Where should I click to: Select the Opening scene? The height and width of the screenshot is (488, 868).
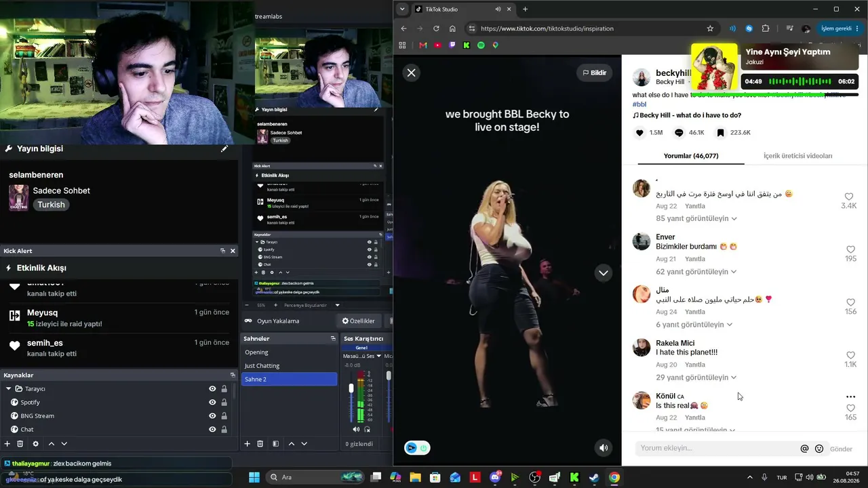point(289,352)
